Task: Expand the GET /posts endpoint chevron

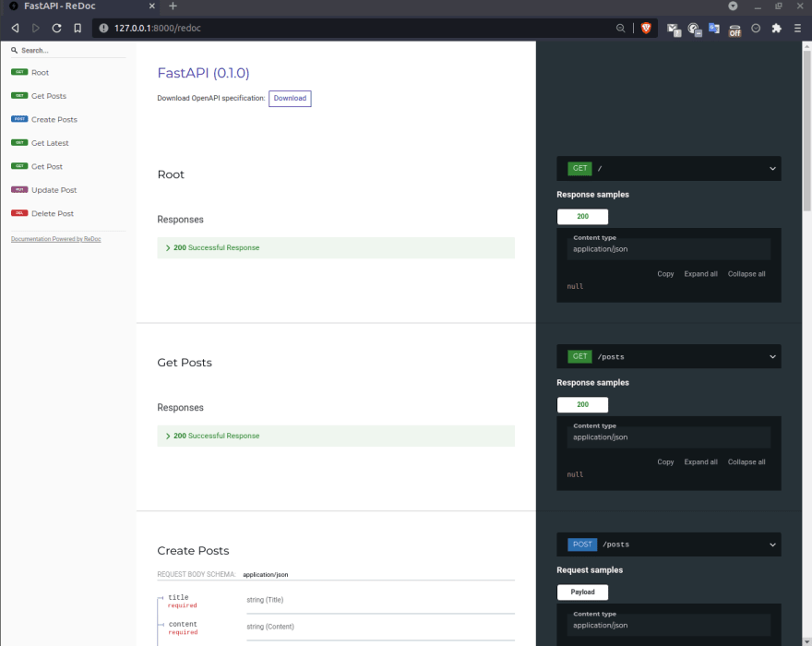Action: (772, 356)
